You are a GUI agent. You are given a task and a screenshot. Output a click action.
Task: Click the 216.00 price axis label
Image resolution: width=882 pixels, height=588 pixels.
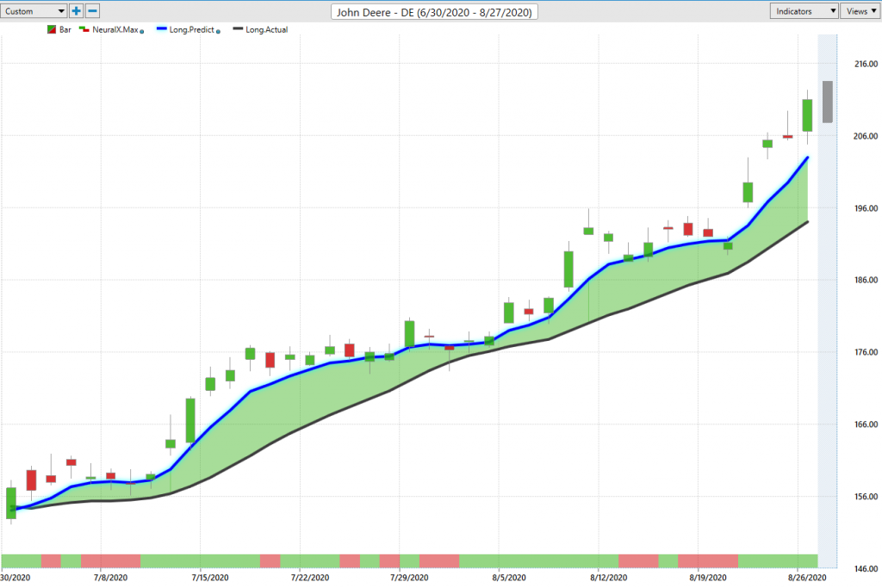pyautogui.click(x=866, y=64)
